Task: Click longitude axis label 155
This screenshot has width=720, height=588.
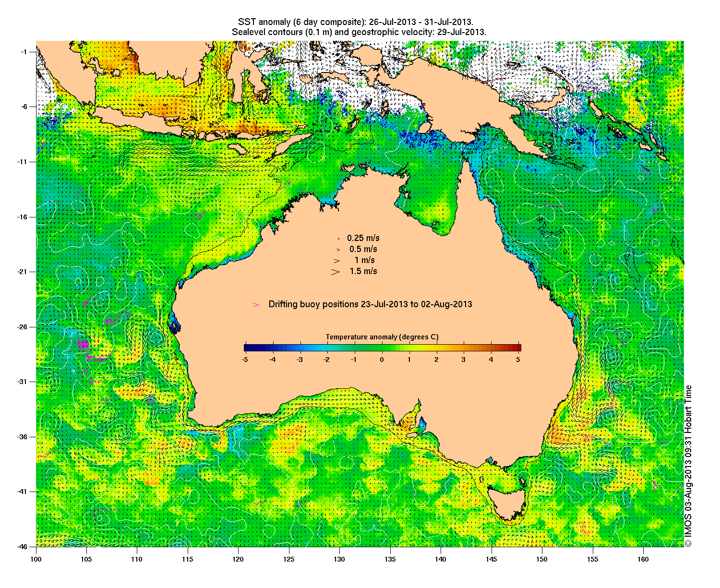Action: click(593, 559)
